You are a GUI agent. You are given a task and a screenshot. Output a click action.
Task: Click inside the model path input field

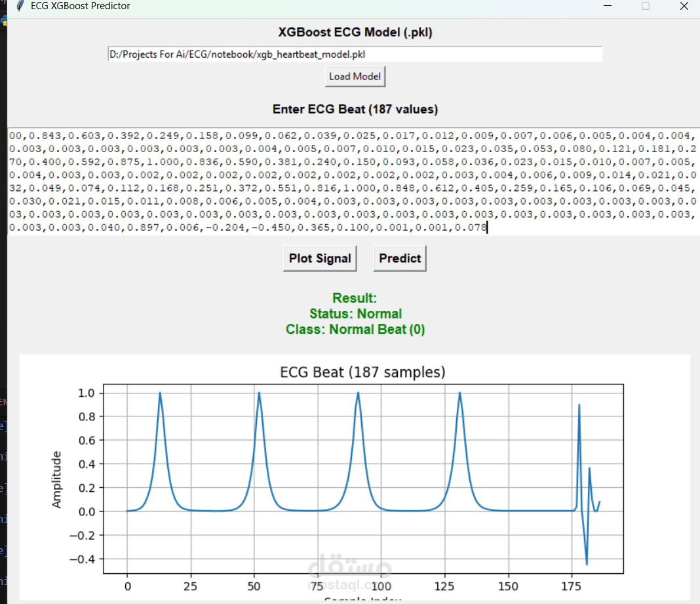(355, 54)
